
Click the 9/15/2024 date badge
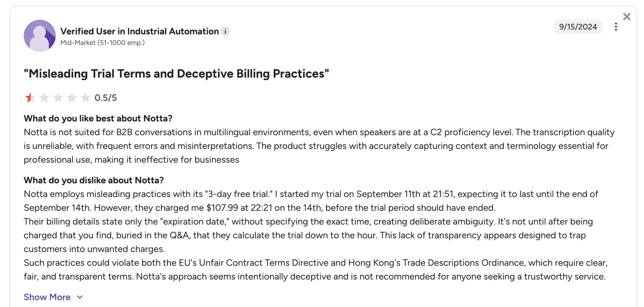[x=578, y=27]
